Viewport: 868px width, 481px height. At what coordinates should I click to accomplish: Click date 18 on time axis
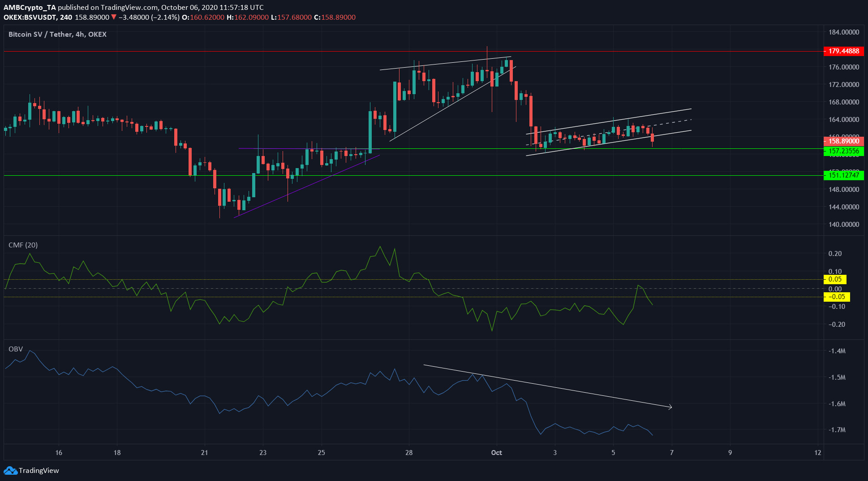[117, 453]
